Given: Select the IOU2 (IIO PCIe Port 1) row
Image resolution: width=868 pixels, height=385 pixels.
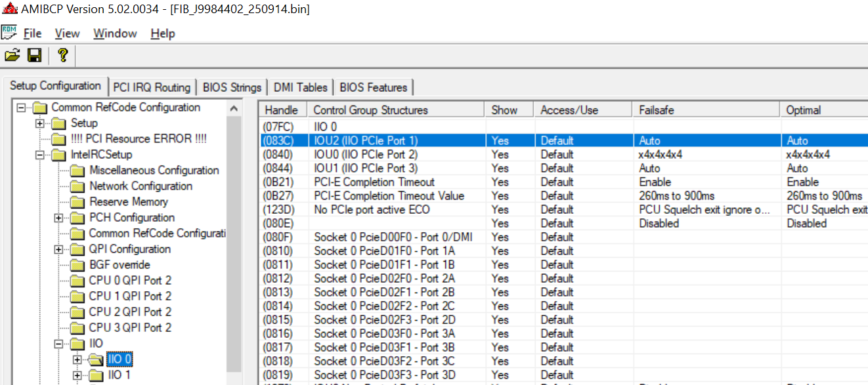Looking at the screenshot, I should [564, 140].
